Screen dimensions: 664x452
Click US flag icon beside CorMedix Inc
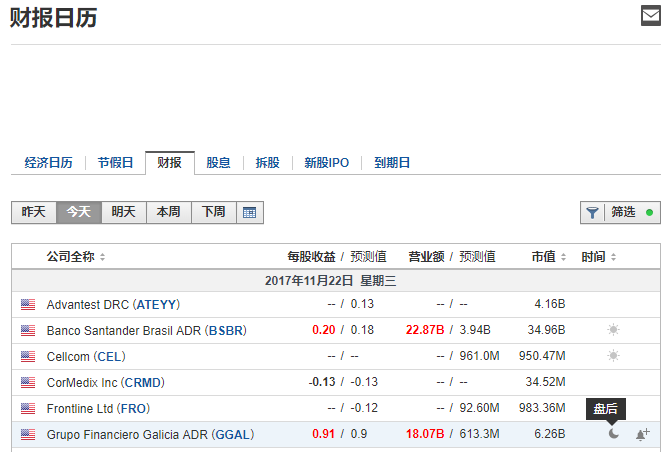28,383
